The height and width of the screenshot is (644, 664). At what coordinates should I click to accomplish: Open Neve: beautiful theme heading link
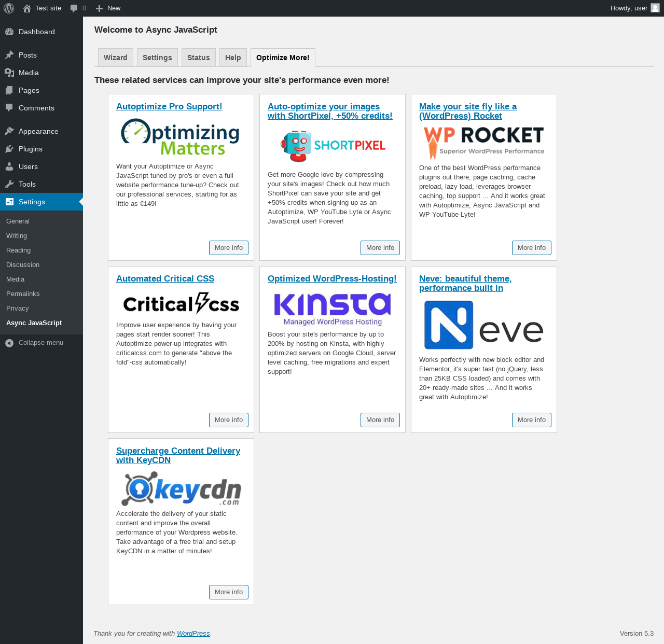click(465, 283)
